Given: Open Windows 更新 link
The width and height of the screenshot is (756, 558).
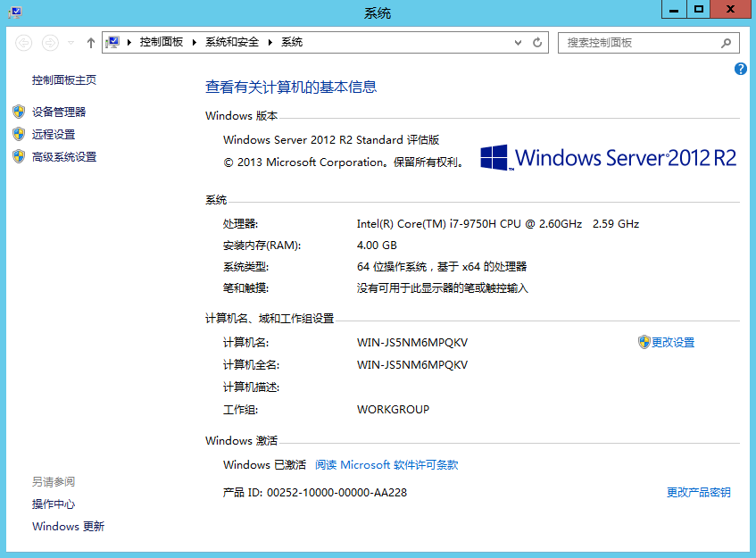Looking at the screenshot, I should pos(68,526).
